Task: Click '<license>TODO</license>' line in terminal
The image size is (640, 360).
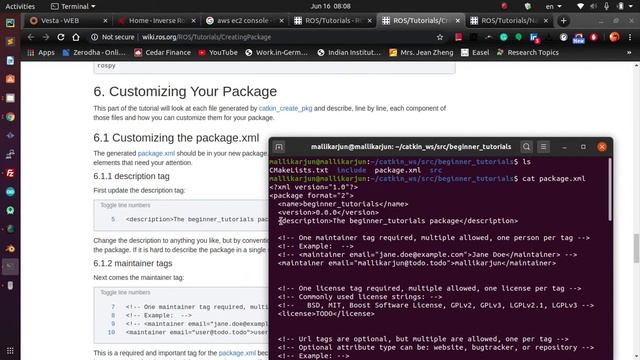Action: [x=326, y=314]
